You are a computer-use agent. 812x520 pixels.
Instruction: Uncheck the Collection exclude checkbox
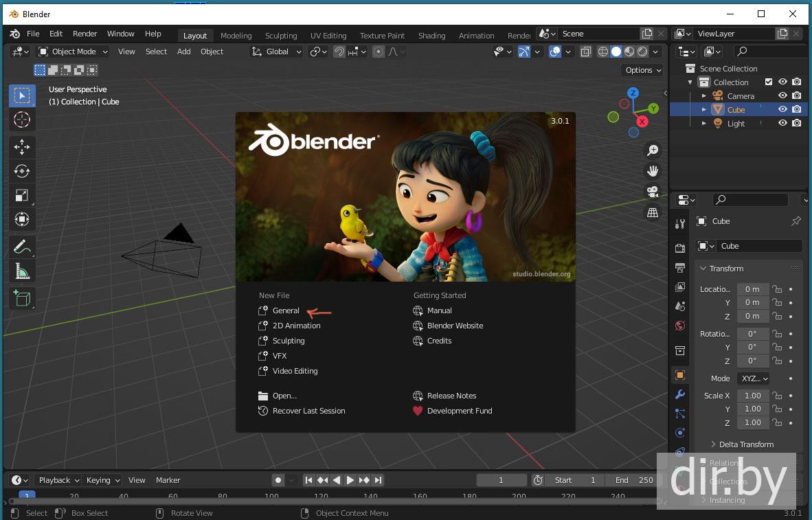[769, 82]
